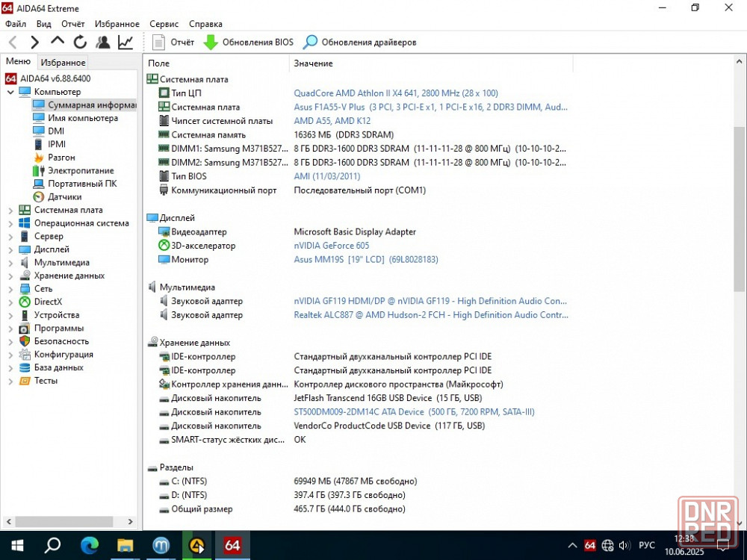Open Realtek ALC887 audio adapter link
Image resolution: width=747 pixels, height=560 pixels.
coord(431,315)
